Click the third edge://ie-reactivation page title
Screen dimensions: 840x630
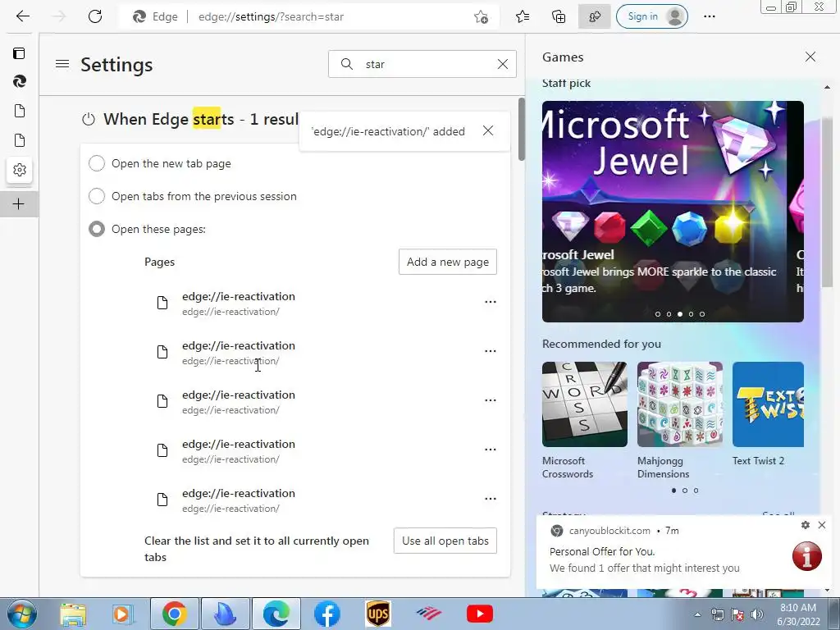click(x=239, y=395)
